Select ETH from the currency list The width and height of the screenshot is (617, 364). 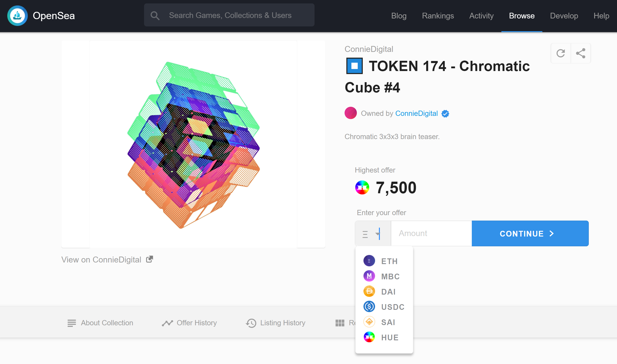point(384,261)
